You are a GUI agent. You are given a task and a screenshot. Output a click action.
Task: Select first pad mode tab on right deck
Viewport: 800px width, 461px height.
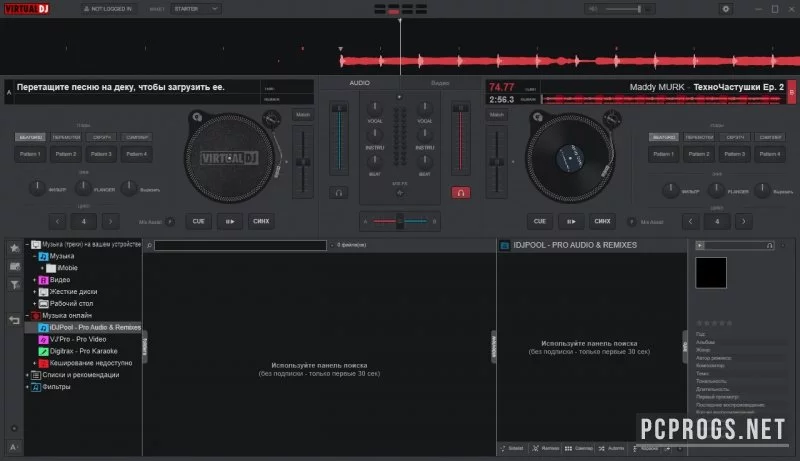pyautogui.click(x=663, y=137)
